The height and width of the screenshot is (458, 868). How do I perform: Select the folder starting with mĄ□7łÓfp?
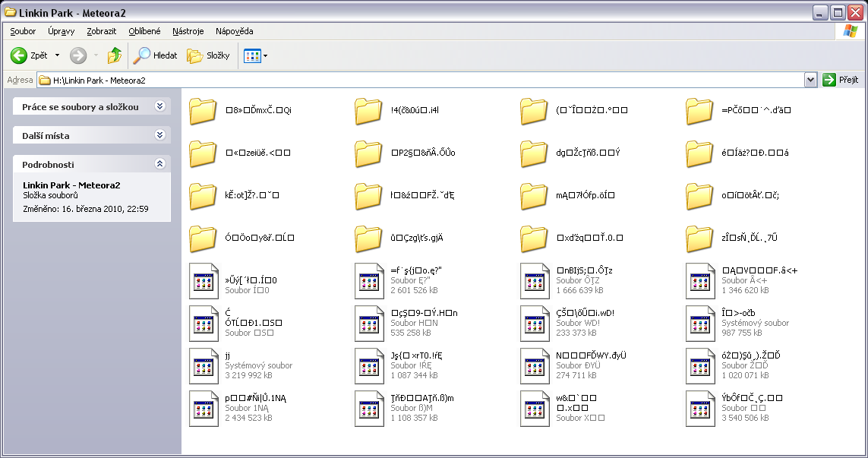coord(567,195)
